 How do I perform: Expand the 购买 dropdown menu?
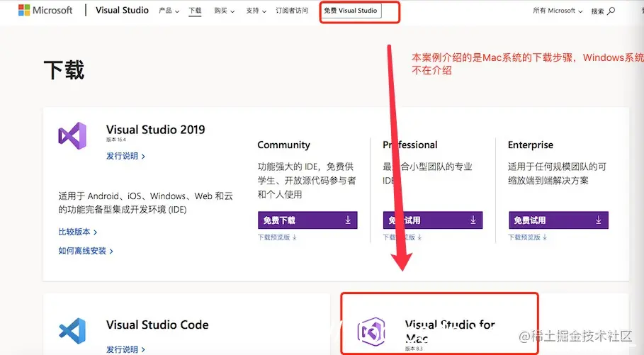[225, 11]
